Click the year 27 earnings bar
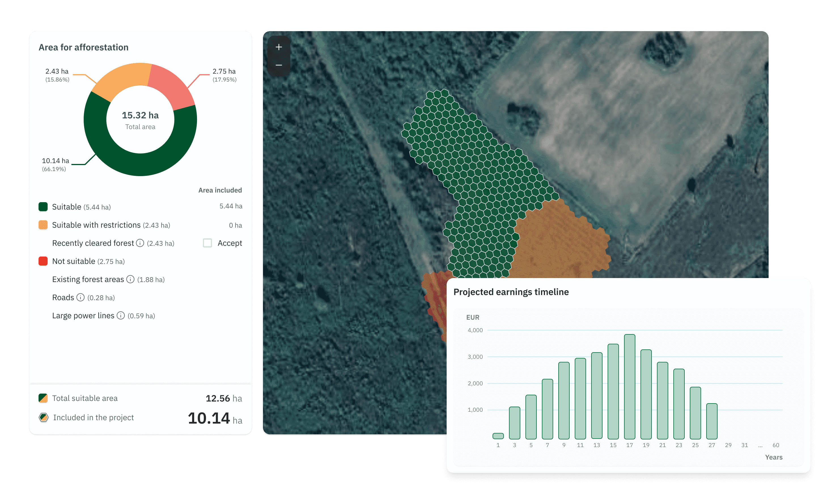840x504 pixels. coord(712,421)
